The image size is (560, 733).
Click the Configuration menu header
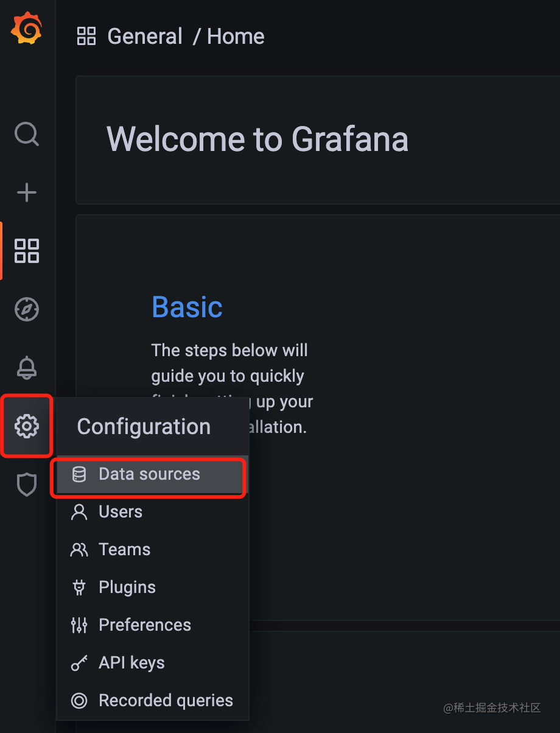(144, 427)
